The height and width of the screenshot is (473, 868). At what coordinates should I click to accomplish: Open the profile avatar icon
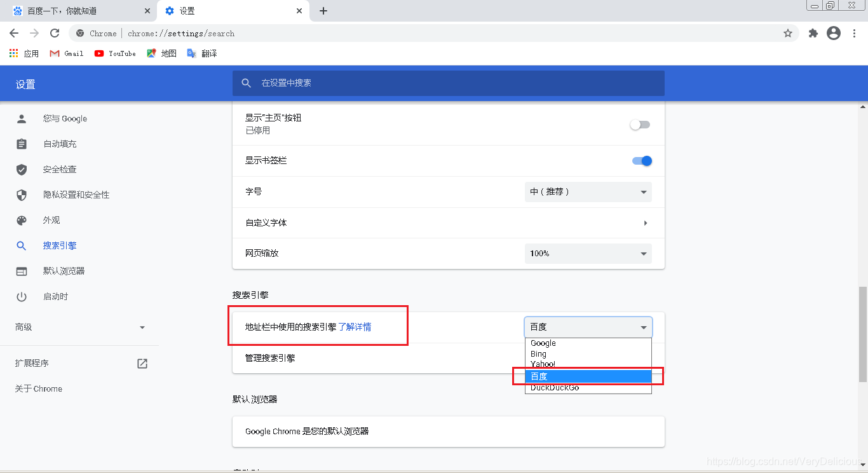tap(834, 33)
